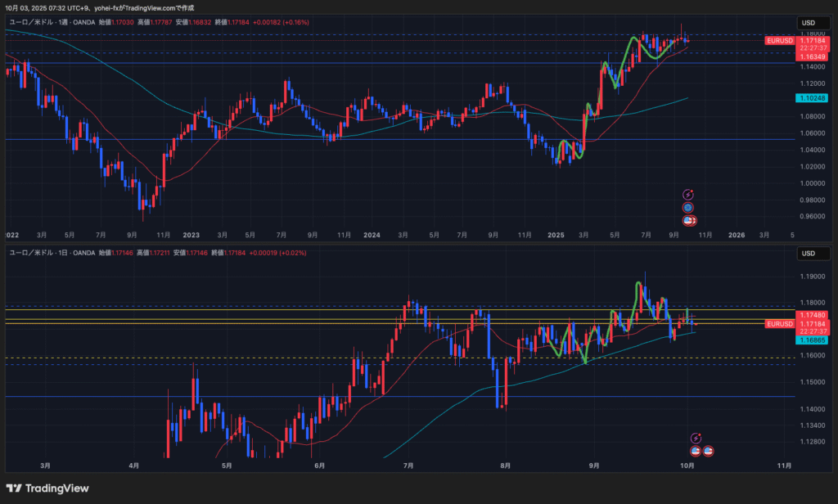The height and width of the screenshot is (504, 838).
Task: Click the cyan 1.10248 price tag
Action: pyautogui.click(x=813, y=98)
